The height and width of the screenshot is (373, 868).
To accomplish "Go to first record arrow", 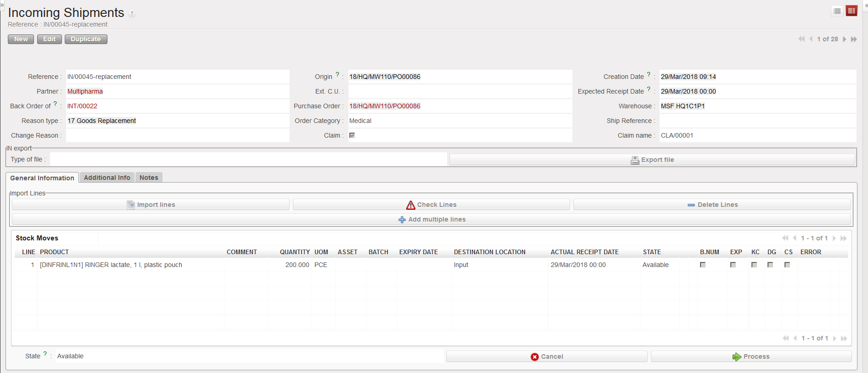I will point(801,39).
